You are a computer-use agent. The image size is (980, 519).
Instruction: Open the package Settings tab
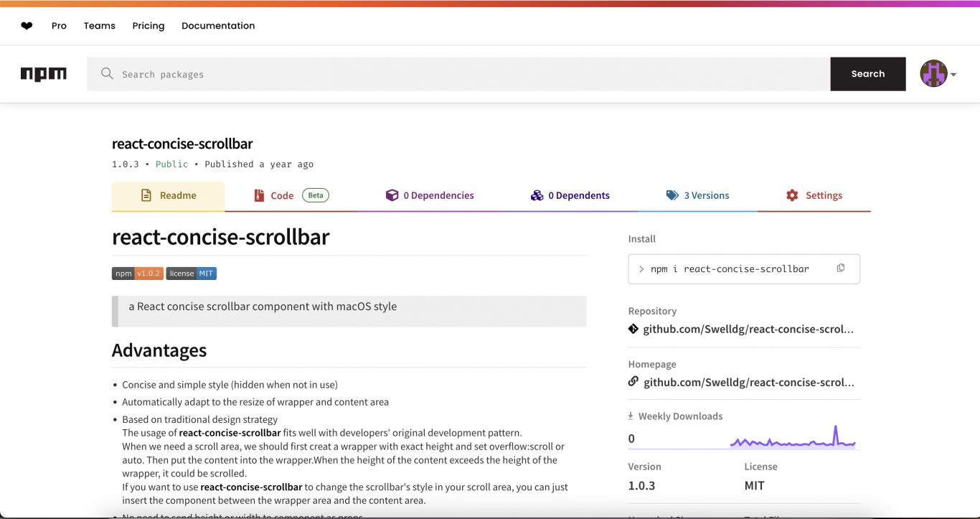[x=814, y=196]
